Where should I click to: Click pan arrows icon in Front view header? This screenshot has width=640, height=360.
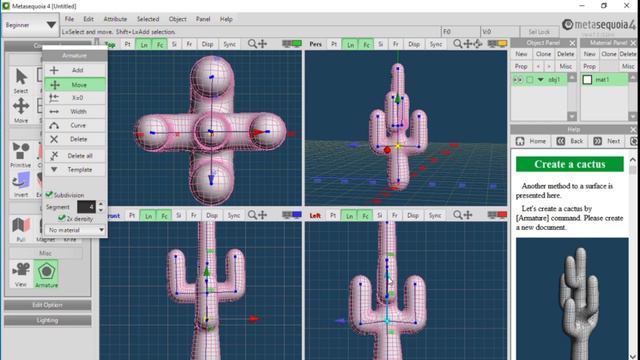coord(262,215)
